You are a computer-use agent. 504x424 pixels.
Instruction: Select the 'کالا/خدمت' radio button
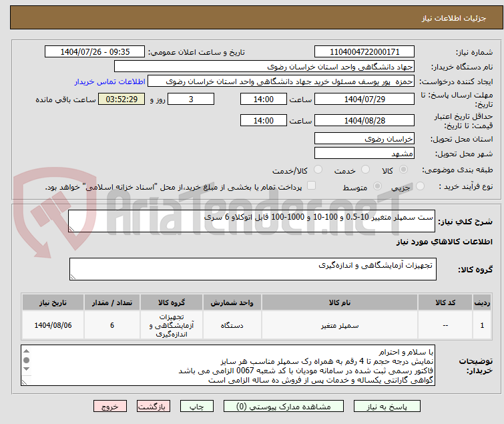point(318,170)
